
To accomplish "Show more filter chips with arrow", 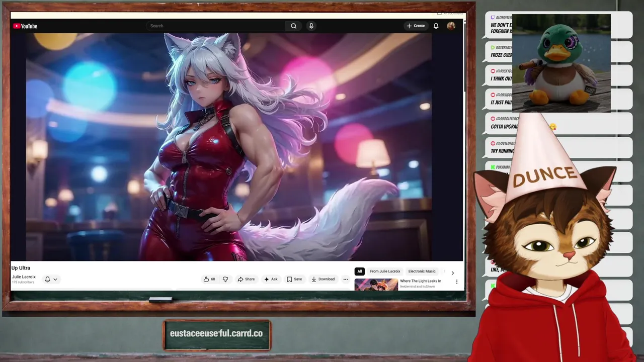I will pos(452,273).
